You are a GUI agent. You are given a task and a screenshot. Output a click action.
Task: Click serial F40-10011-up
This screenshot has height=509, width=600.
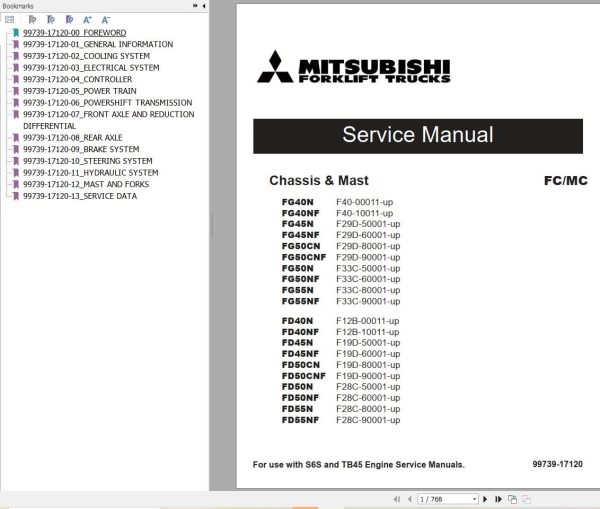click(365, 213)
